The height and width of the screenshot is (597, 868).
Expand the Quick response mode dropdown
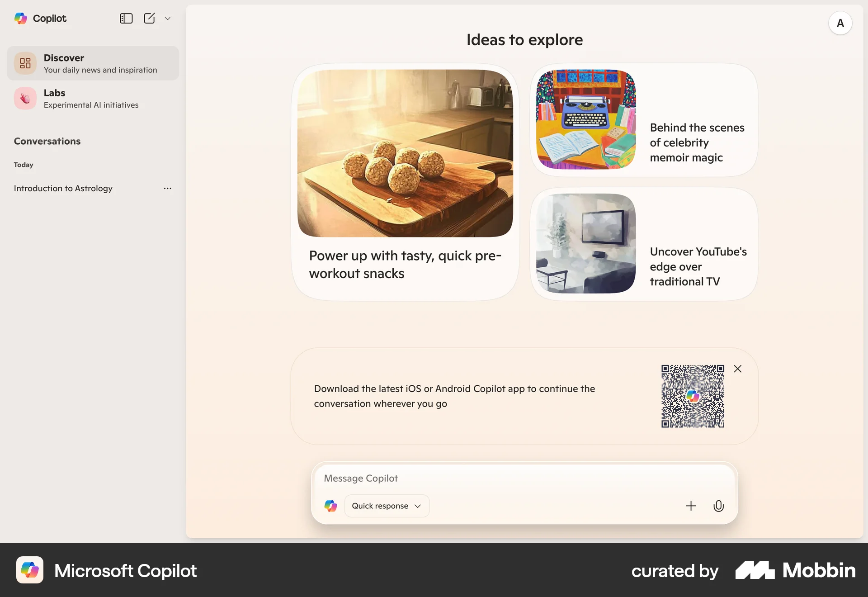[387, 506]
